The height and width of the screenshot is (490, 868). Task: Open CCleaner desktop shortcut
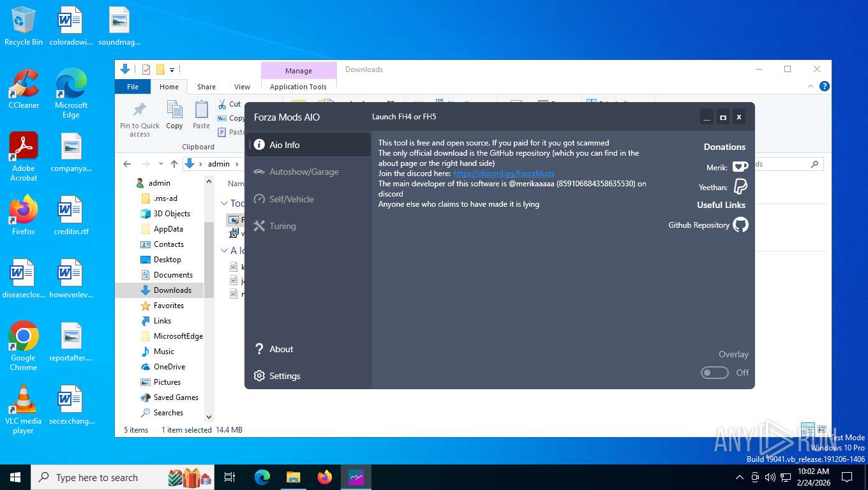(24, 89)
